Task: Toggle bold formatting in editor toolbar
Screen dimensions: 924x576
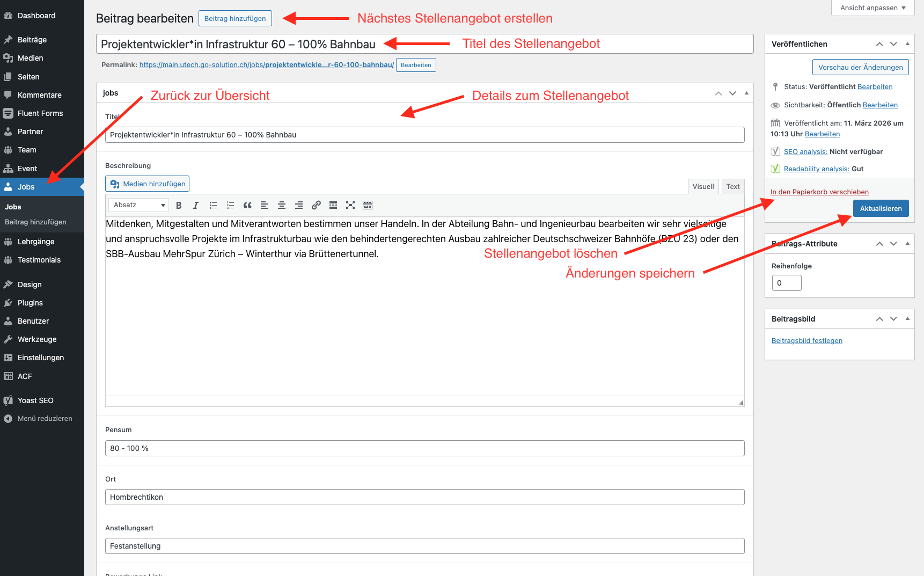Action: (179, 205)
